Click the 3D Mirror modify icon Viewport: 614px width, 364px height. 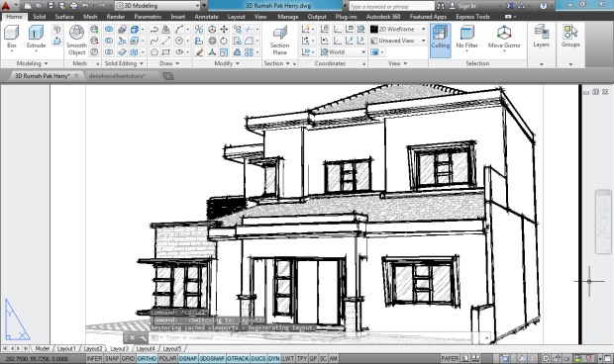pyautogui.click(x=199, y=30)
